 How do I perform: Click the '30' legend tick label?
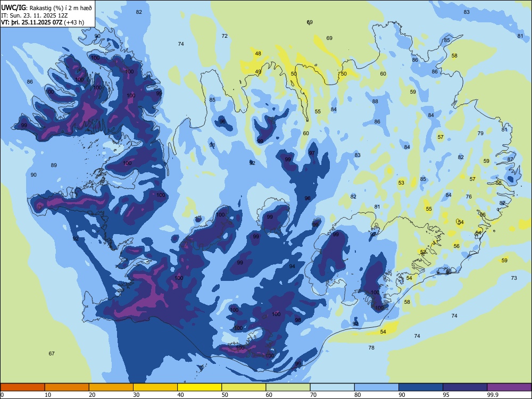click(x=136, y=395)
